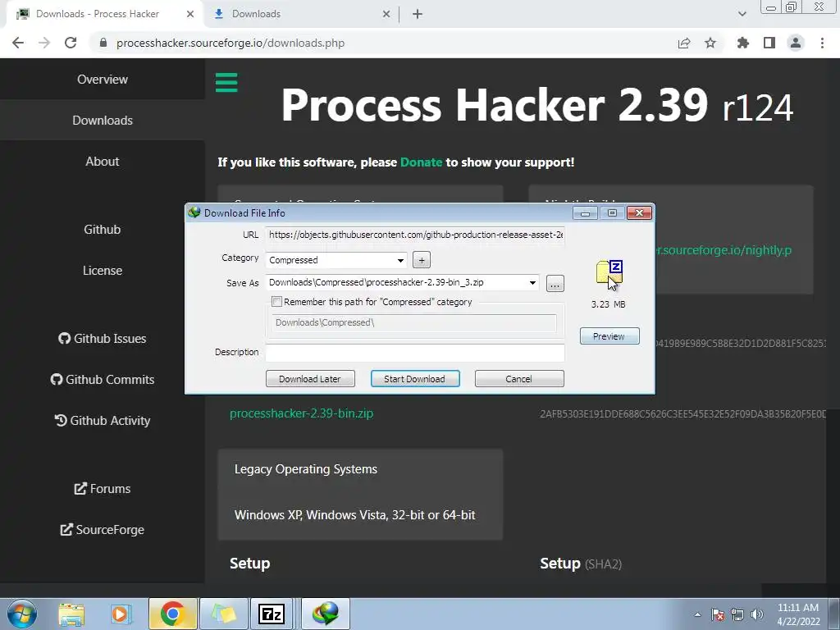The width and height of the screenshot is (840, 630).
Task: Click the Start Download button
Action: coord(414,379)
